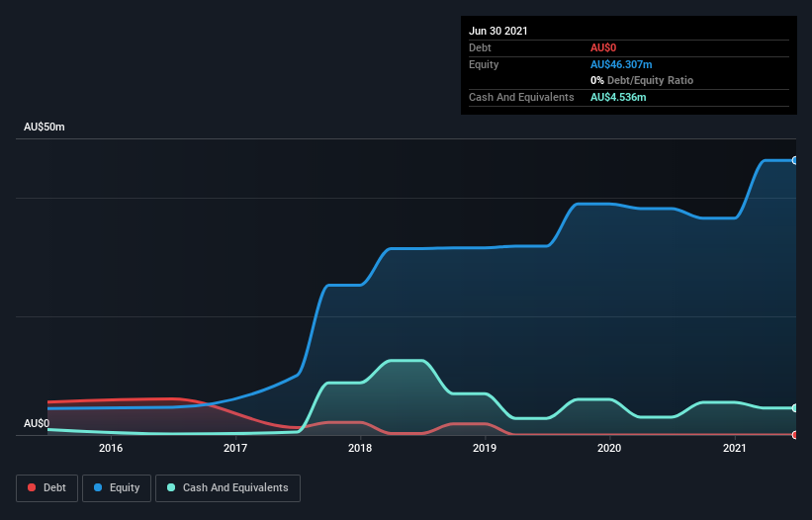Click the 2019 x-axis label

click(485, 448)
